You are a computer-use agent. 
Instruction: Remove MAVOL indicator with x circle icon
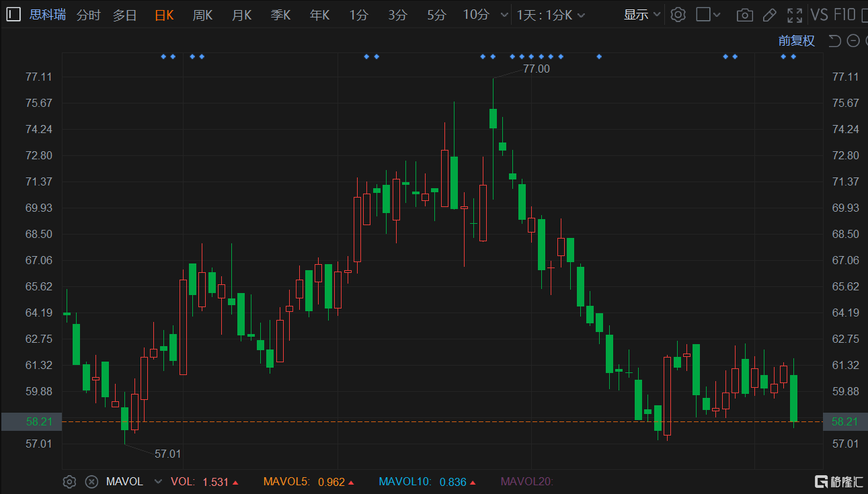click(x=92, y=481)
